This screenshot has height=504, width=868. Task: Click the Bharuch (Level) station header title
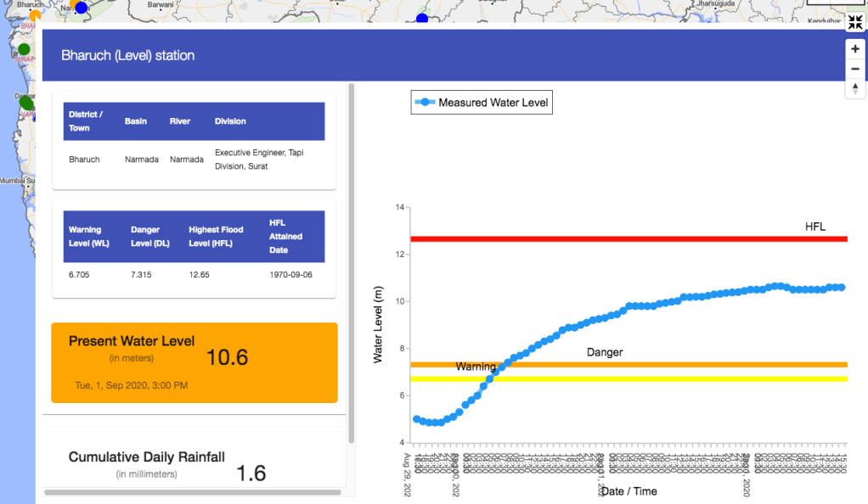[x=127, y=55]
